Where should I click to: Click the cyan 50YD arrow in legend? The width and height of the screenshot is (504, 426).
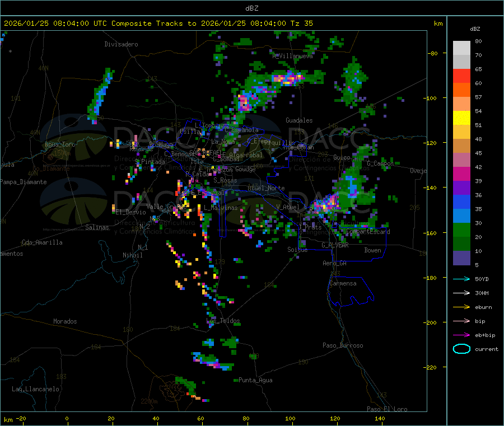(461, 279)
